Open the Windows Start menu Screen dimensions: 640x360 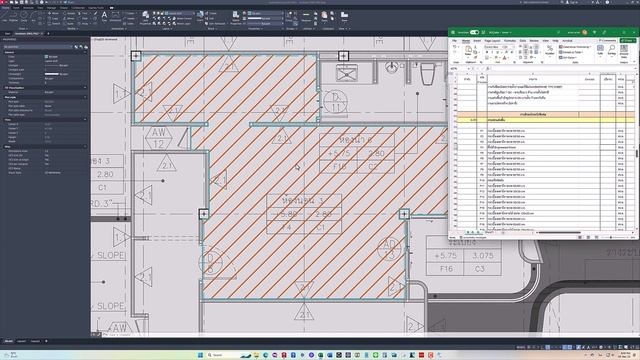(200, 355)
